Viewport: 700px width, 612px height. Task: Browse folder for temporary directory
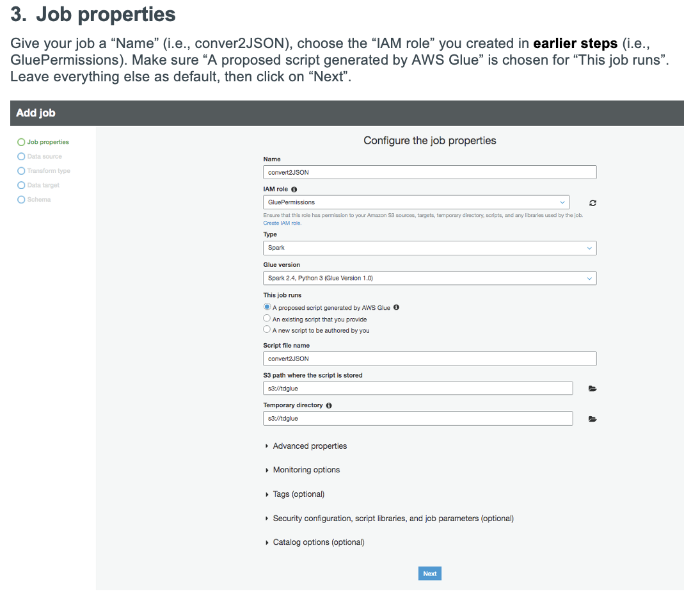coord(593,419)
